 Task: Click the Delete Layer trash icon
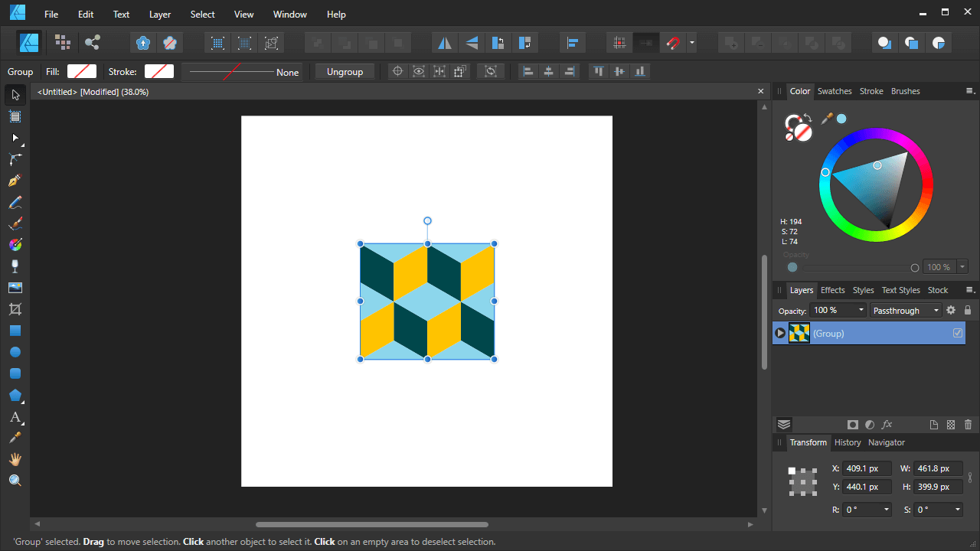pos(969,425)
